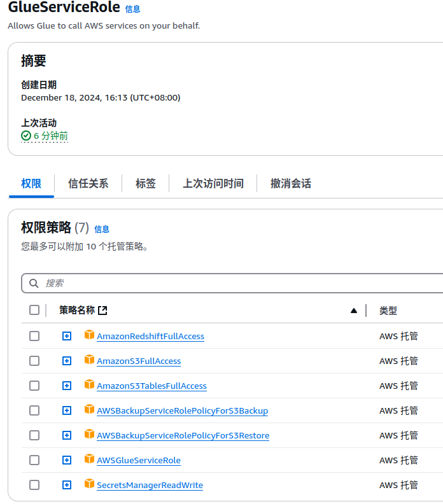
Task: Click the policy icon beside AWSBackupServiceRolePolicyForS3Restore
Action: (89, 433)
